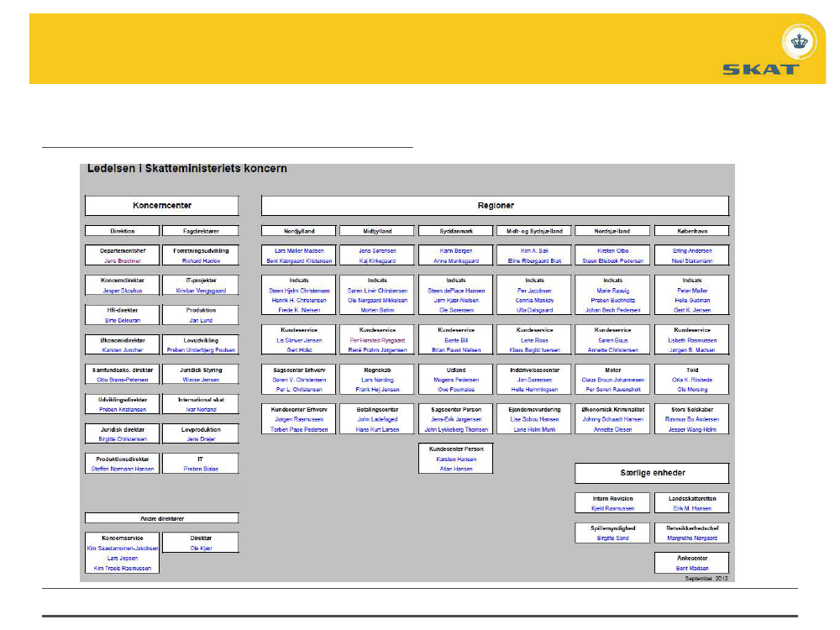
Task: Click the Spillemyndighed unit label
Action: click(613, 528)
